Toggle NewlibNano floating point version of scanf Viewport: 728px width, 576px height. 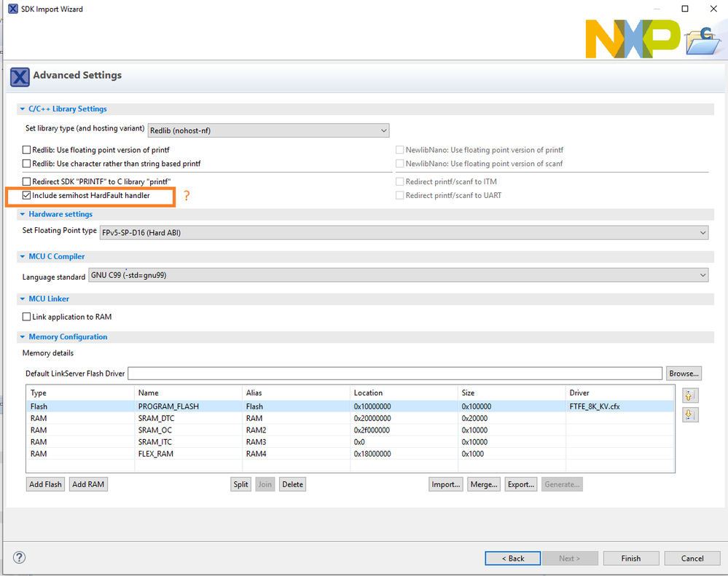tap(399, 163)
